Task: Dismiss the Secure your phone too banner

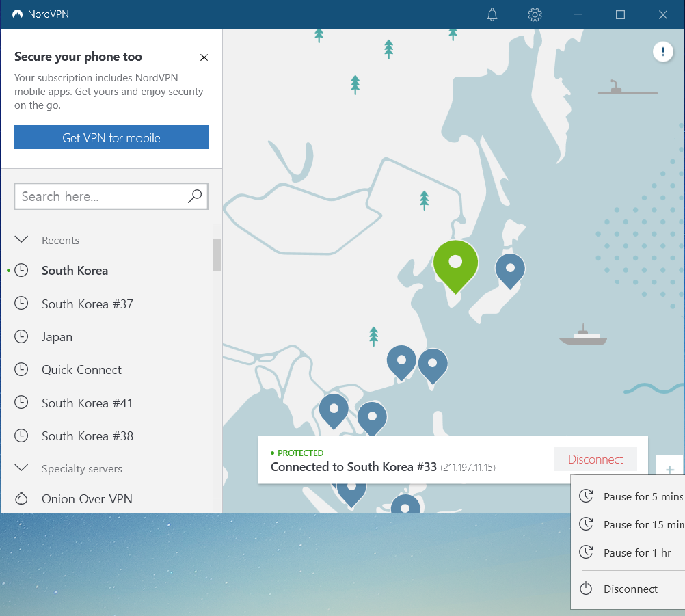Action: 204,57
